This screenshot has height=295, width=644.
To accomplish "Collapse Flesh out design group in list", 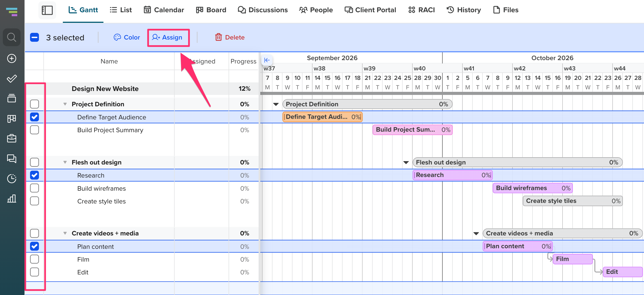I will [x=65, y=162].
